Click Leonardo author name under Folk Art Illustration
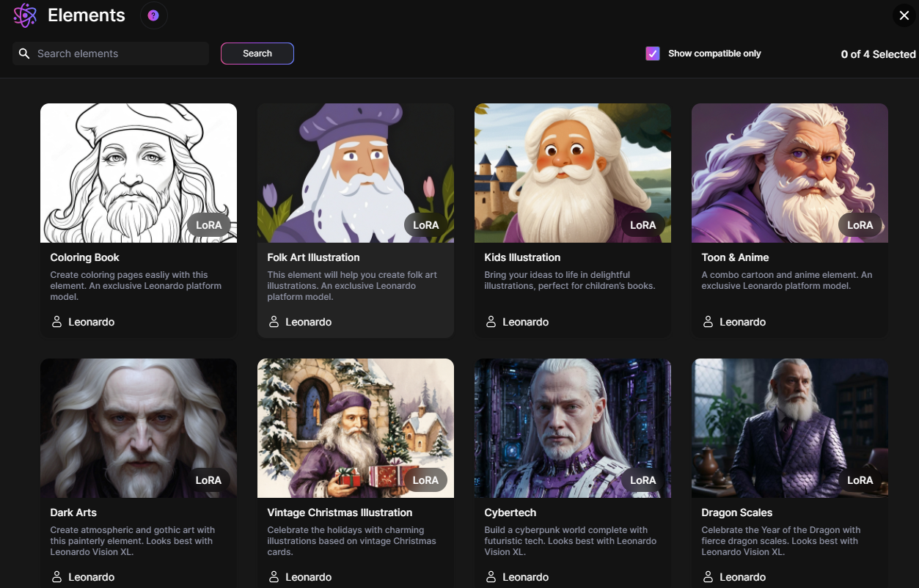The width and height of the screenshot is (919, 588). [x=309, y=322]
